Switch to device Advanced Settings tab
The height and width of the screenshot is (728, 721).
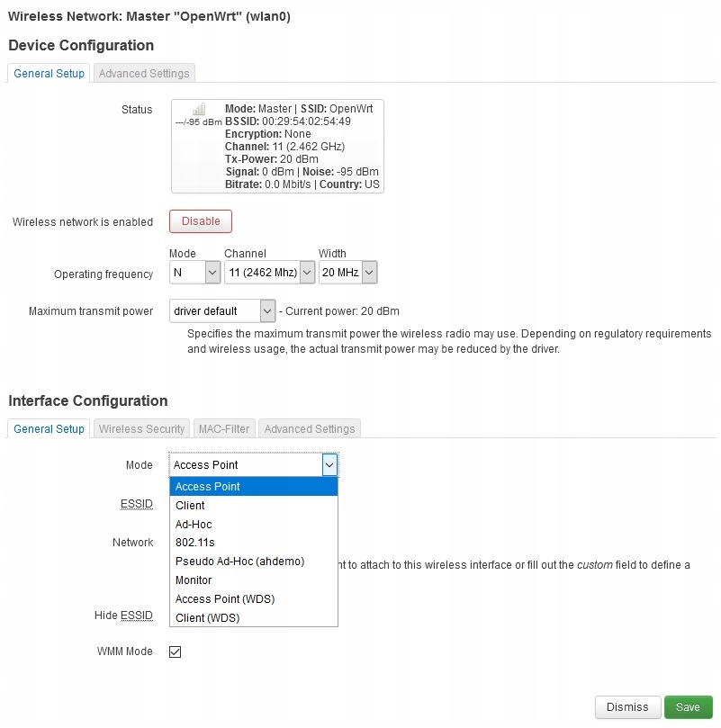144,74
